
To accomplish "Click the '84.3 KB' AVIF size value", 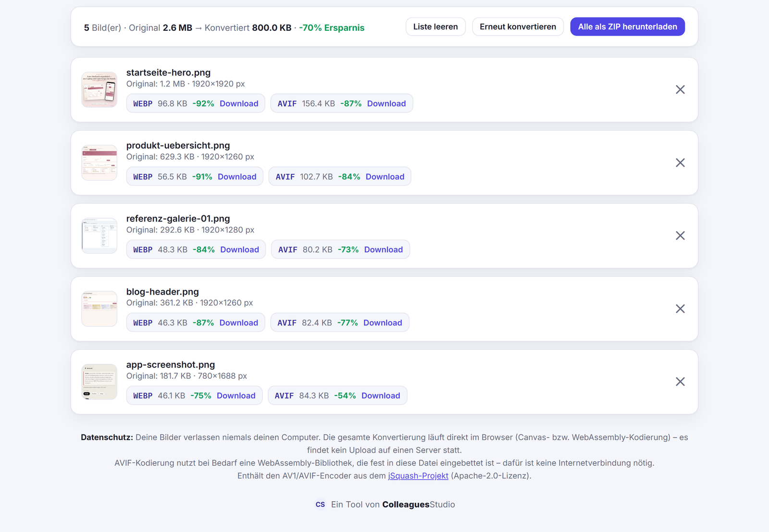I will pyautogui.click(x=314, y=396).
